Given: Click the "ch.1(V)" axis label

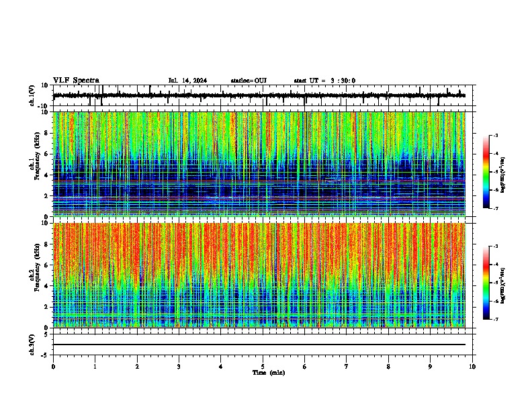Looking at the screenshot, I should tap(32, 95).
